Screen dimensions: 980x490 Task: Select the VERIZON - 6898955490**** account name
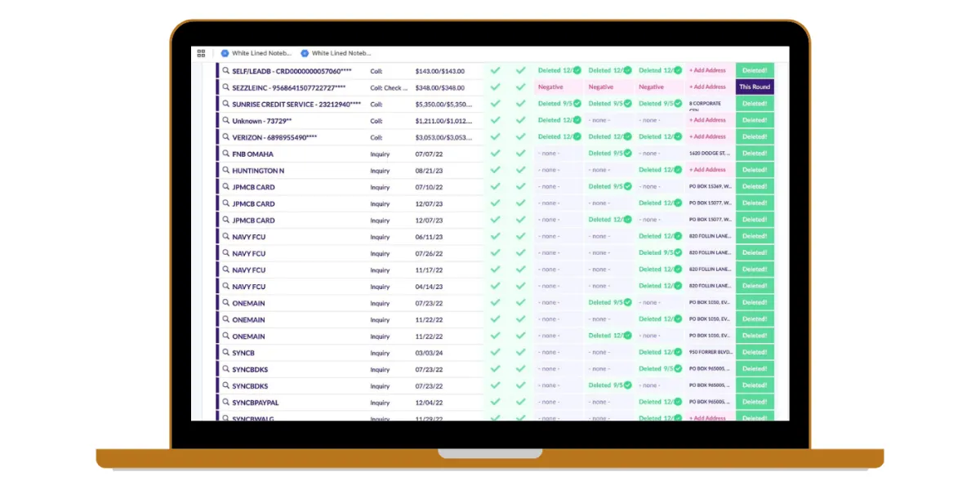click(274, 137)
